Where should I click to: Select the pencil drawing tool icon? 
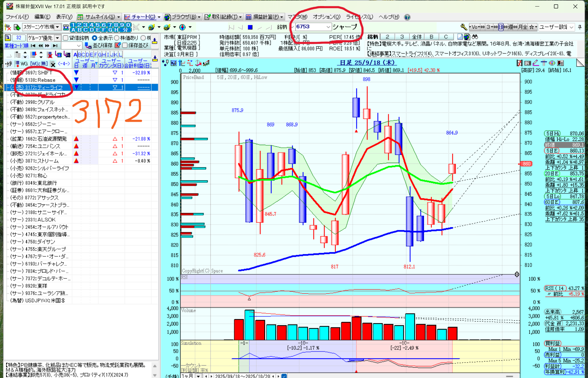(535, 63)
